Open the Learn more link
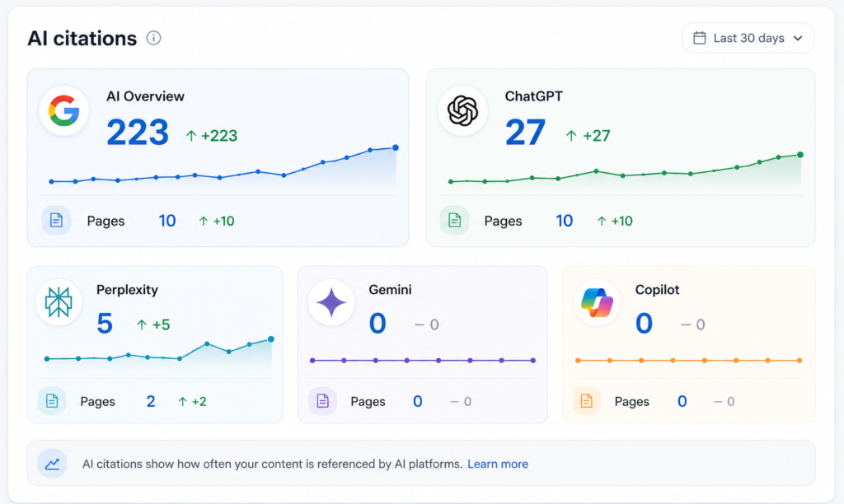The image size is (844, 504). pyautogui.click(x=497, y=464)
